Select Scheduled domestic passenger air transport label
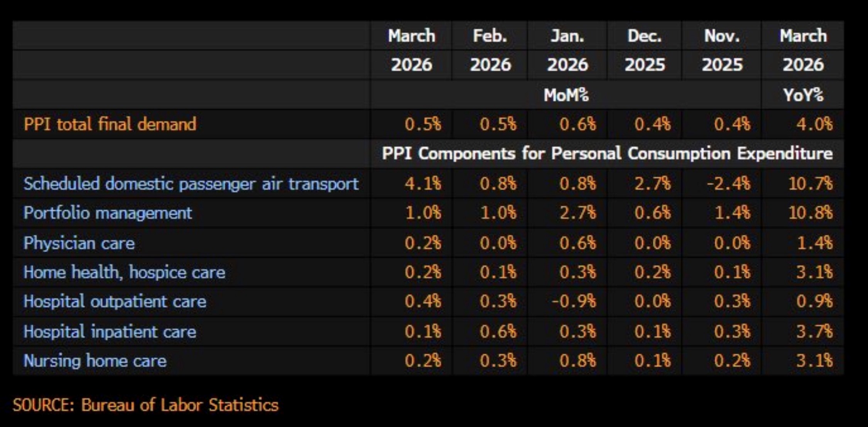The width and height of the screenshot is (868, 427). 191,184
